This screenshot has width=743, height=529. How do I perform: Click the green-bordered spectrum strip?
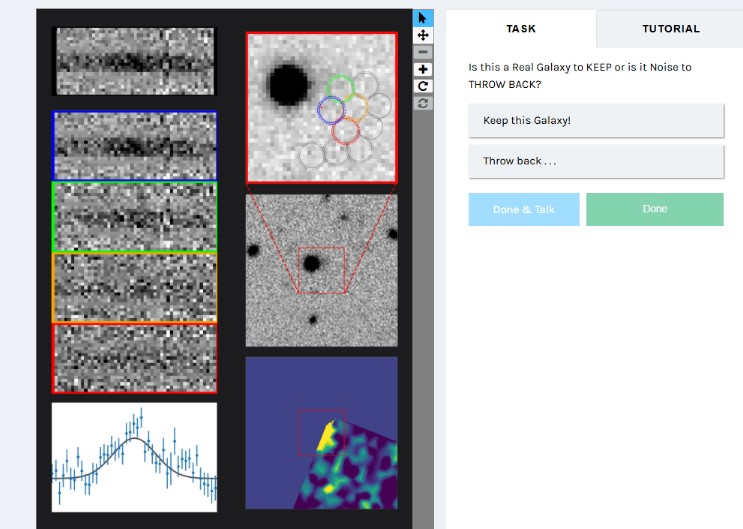tap(134, 216)
